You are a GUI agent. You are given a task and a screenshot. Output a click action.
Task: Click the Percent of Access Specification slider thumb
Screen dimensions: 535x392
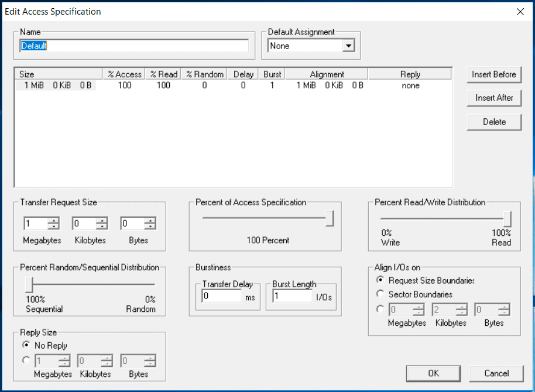(330, 218)
